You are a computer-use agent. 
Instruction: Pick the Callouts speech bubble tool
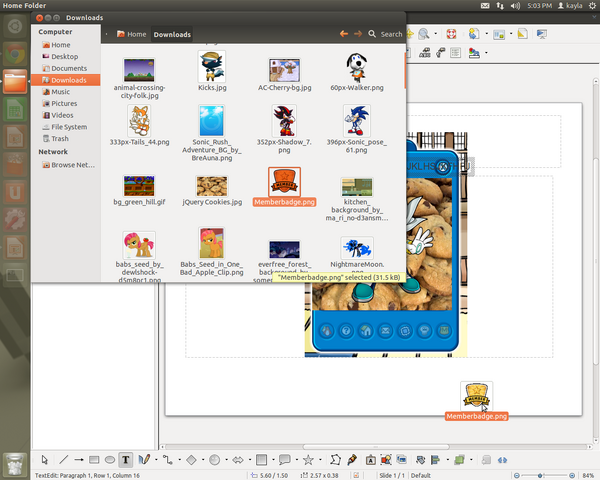click(285, 460)
